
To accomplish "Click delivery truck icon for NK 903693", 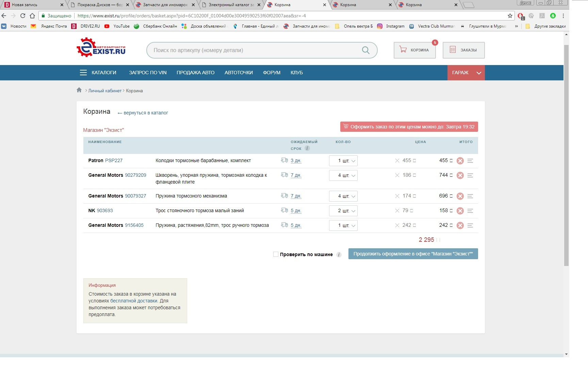I will pyautogui.click(x=284, y=210).
